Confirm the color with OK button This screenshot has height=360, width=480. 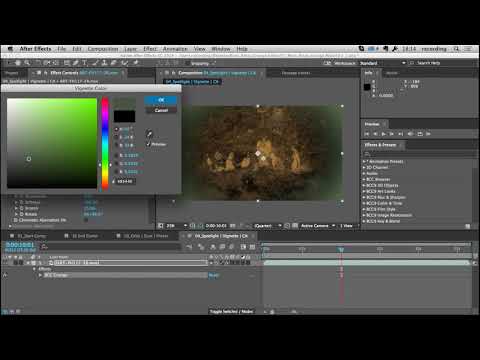click(x=161, y=100)
